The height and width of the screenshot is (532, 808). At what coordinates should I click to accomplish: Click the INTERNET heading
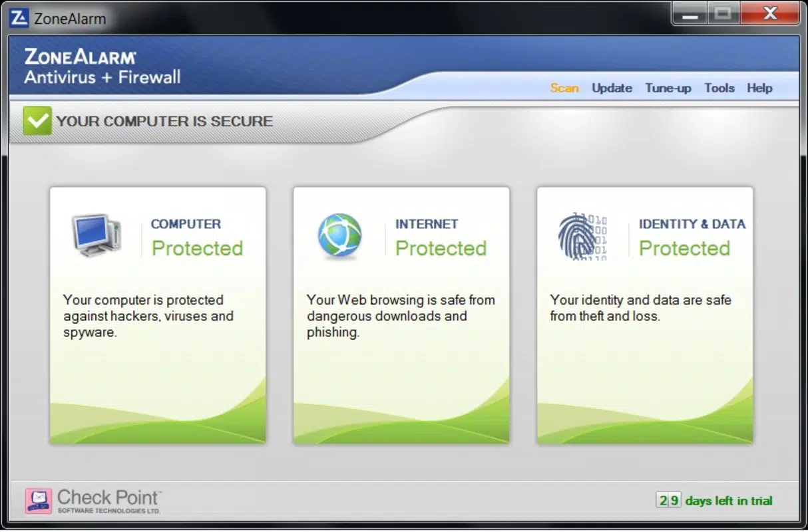pyautogui.click(x=427, y=224)
